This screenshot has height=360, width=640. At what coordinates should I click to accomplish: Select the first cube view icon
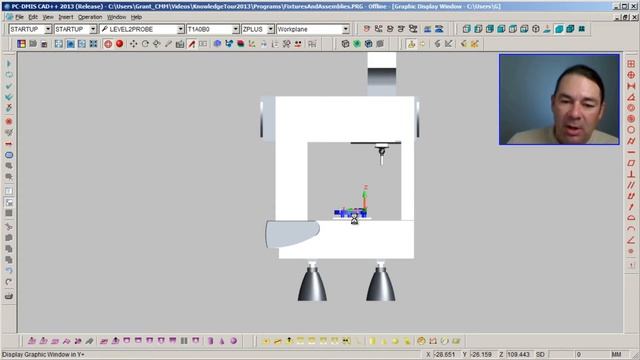[x=467, y=29]
